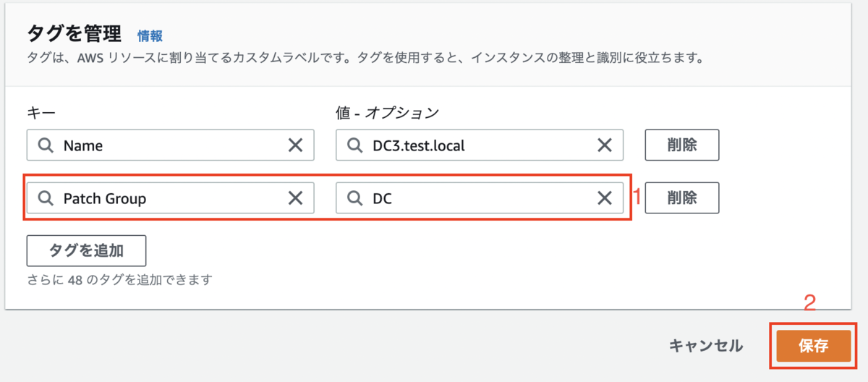Clear the DC value with X
This screenshot has height=382, width=868.
[x=605, y=198]
